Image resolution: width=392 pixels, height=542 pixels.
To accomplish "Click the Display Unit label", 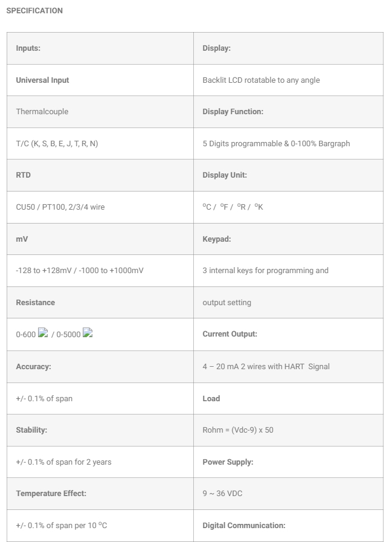I will point(225,175).
